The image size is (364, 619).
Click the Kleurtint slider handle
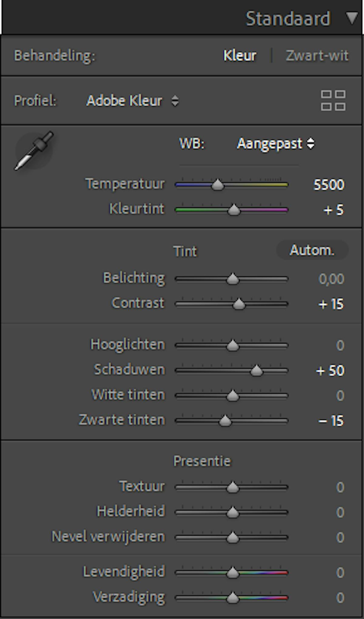click(234, 210)
